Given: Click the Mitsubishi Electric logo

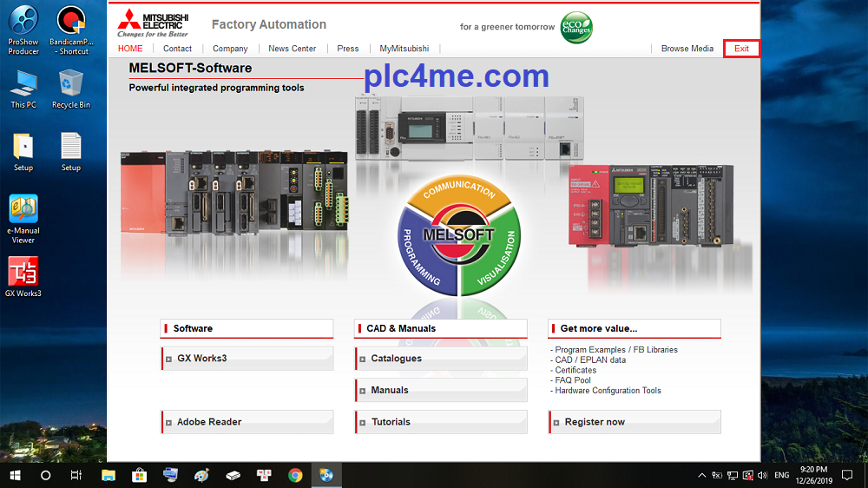Looking at the screenshot, I should (x=155, y=24).
